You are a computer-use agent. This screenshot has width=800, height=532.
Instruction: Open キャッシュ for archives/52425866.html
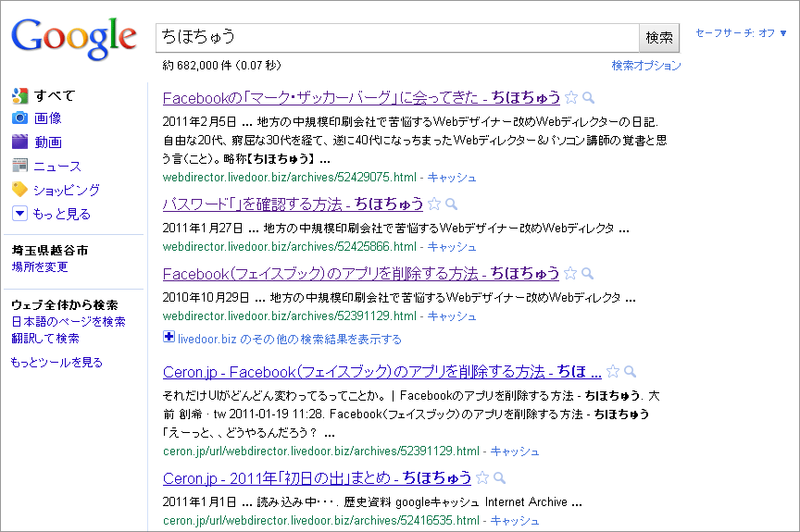pos(452,247)
